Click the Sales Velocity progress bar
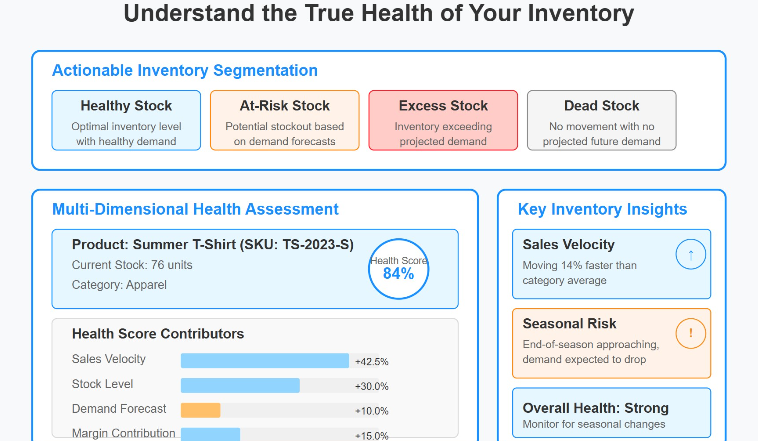Viewport: 758px width, 441px height. (x=265, y=361)
